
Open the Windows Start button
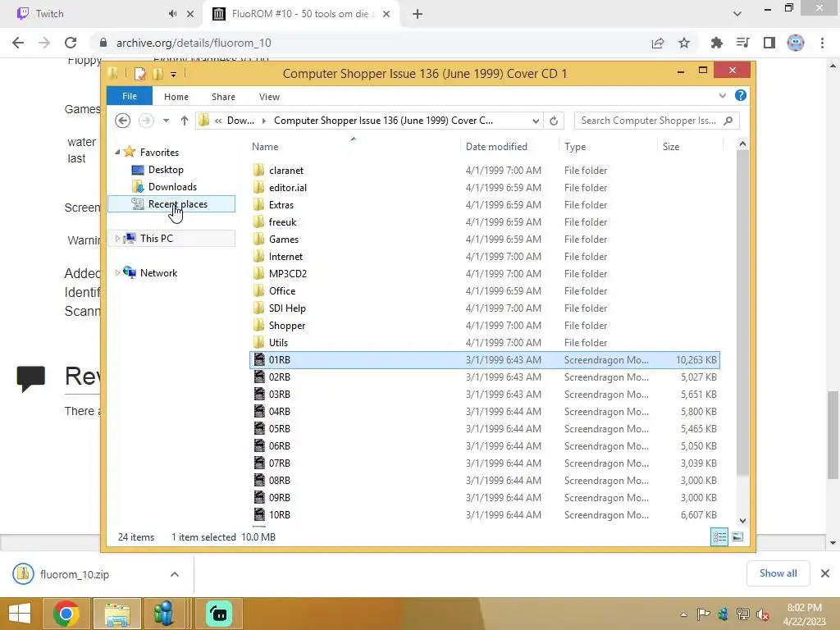pyautogui.click(x=20, y=614)
